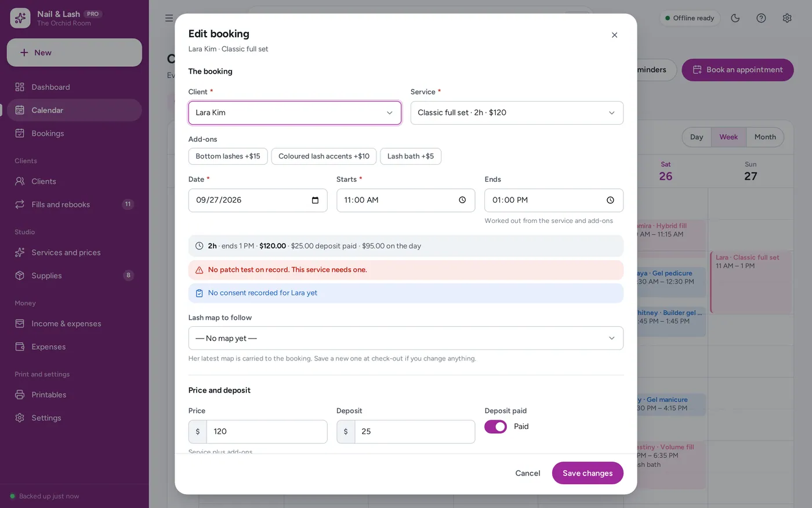The height and width of the screenshot is (508, 812).
Task: Open Lara Classic full set calendar event
Action: point(751,282)
